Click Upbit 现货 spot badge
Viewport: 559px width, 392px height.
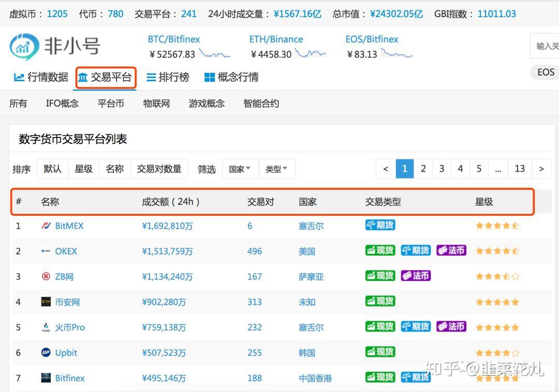[x=380, y=352]
